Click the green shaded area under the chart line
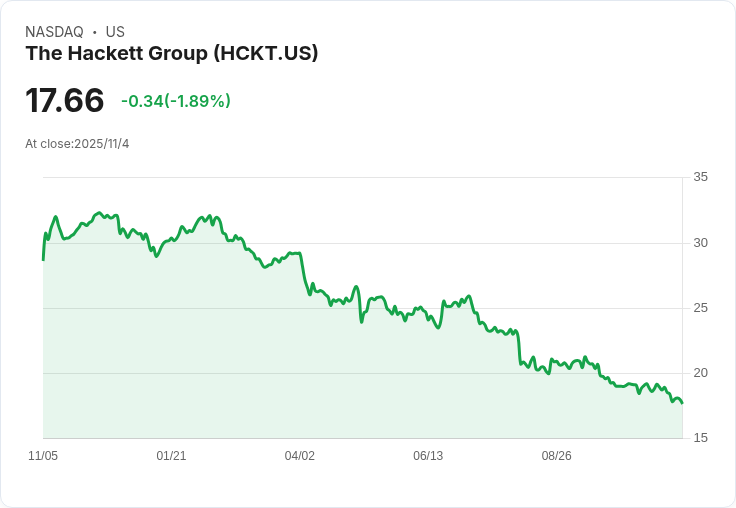 [x=300, y=380]
